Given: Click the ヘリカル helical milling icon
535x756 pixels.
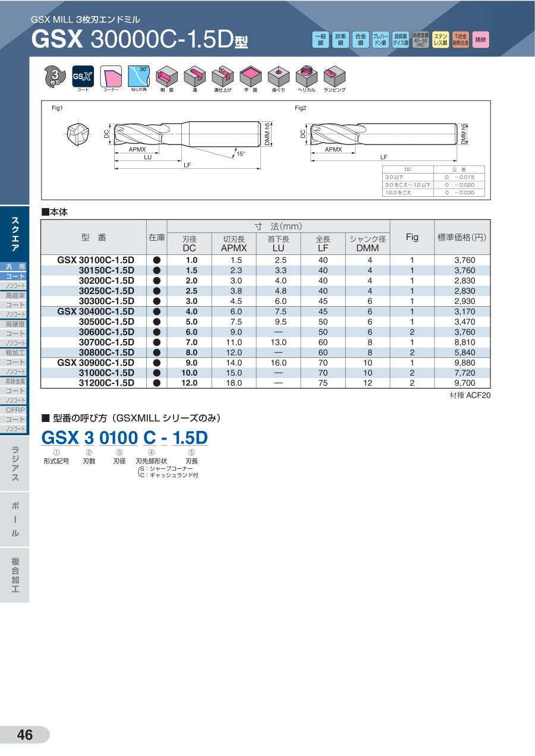Looking at the screenshot, I should coord(306,76).
